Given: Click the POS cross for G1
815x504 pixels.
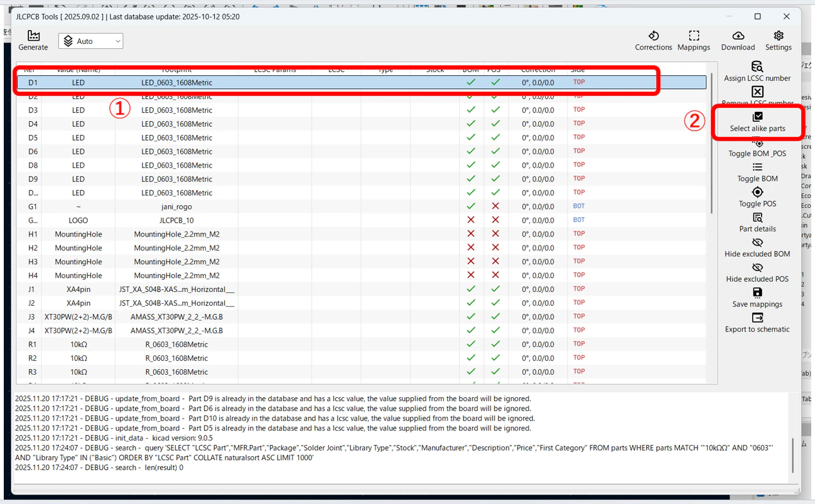Looking at the screenshot, I should [495, 206].
